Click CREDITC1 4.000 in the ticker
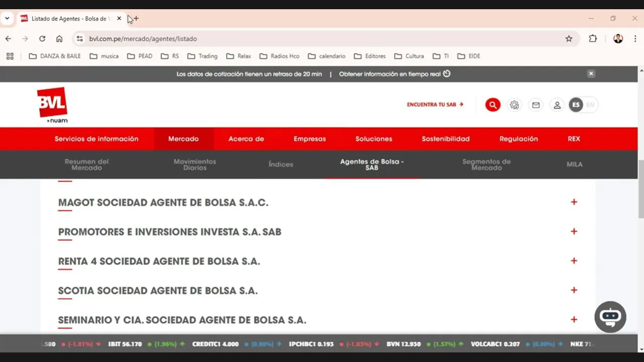 click(215, 344)
